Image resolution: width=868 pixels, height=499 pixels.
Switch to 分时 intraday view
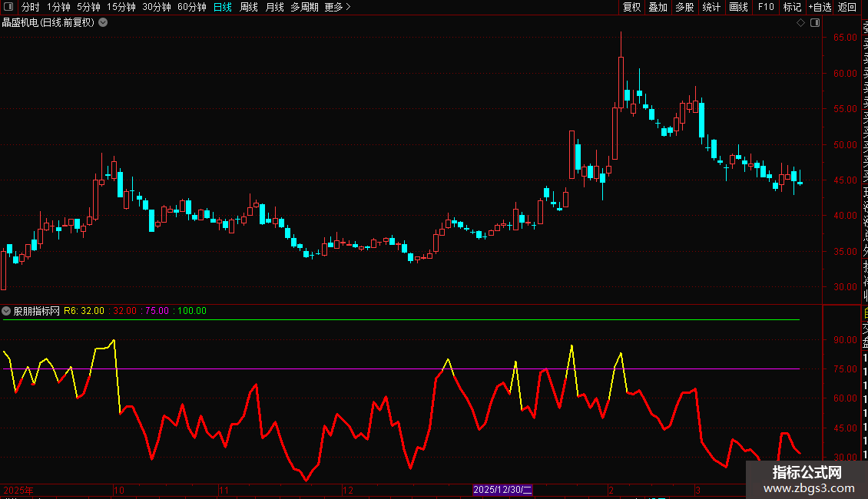click(x=31, y=7)
